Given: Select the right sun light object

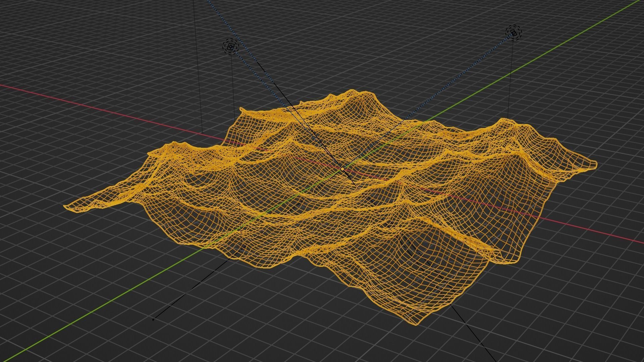Looking at the screenshot, I should (x=514, y=33).
